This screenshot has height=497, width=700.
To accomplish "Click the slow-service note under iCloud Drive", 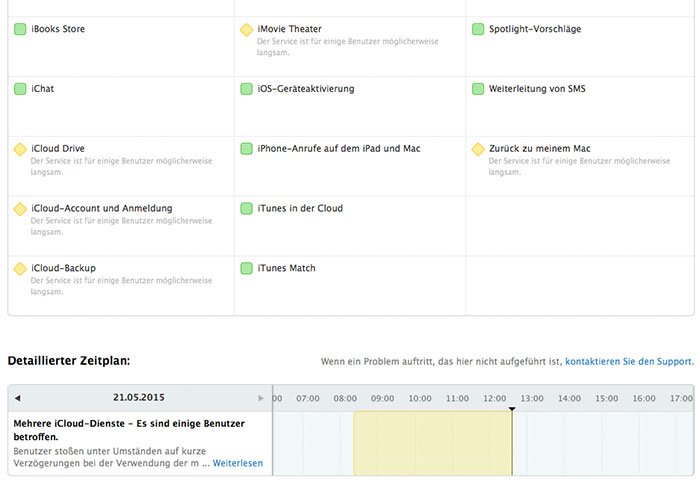I will point(121,167).
